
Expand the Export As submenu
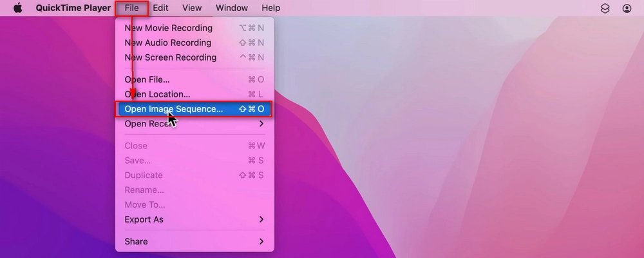194,219
